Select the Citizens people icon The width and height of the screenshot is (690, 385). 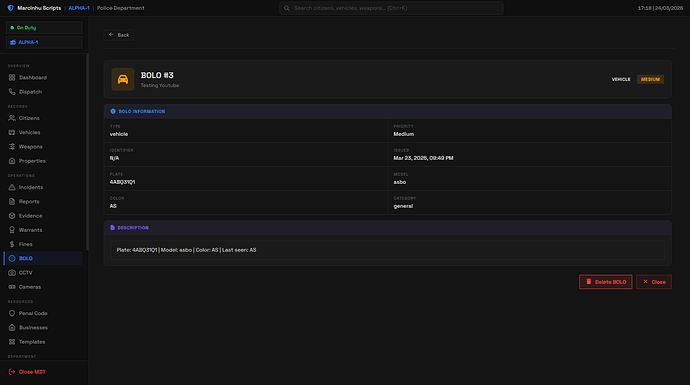[12, 118]
